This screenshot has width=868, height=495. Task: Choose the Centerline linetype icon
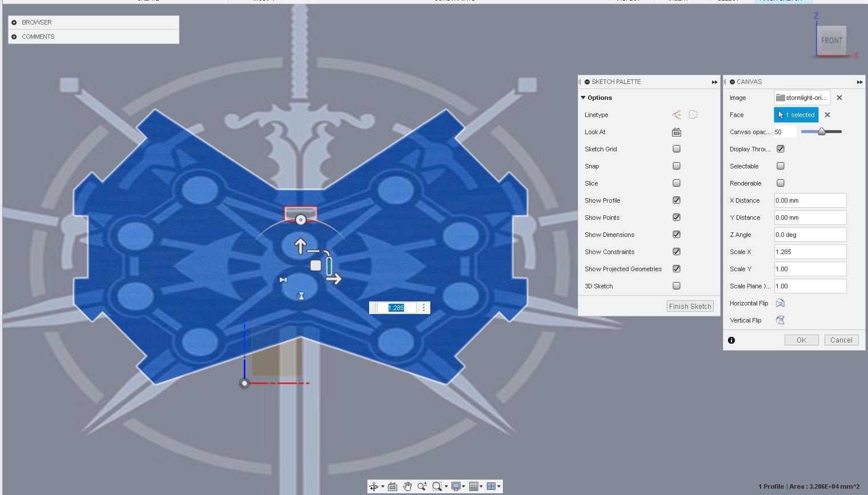click(693, 115)
